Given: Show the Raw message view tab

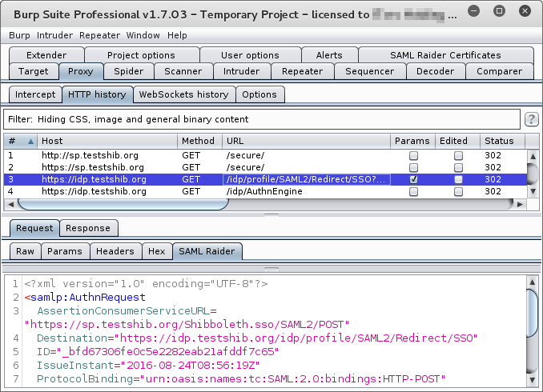Looking at the screenshot, I should pyautogui.click(x=25, y=251).
